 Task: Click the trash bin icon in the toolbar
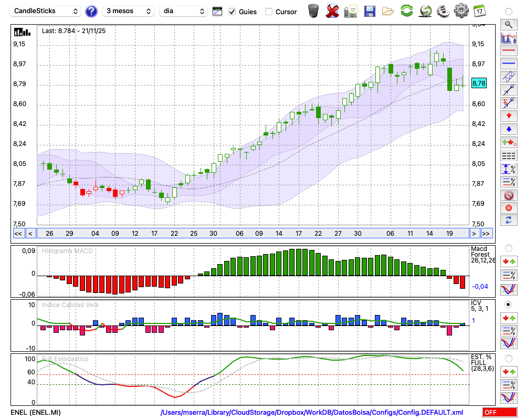click(x=313, y=11)
